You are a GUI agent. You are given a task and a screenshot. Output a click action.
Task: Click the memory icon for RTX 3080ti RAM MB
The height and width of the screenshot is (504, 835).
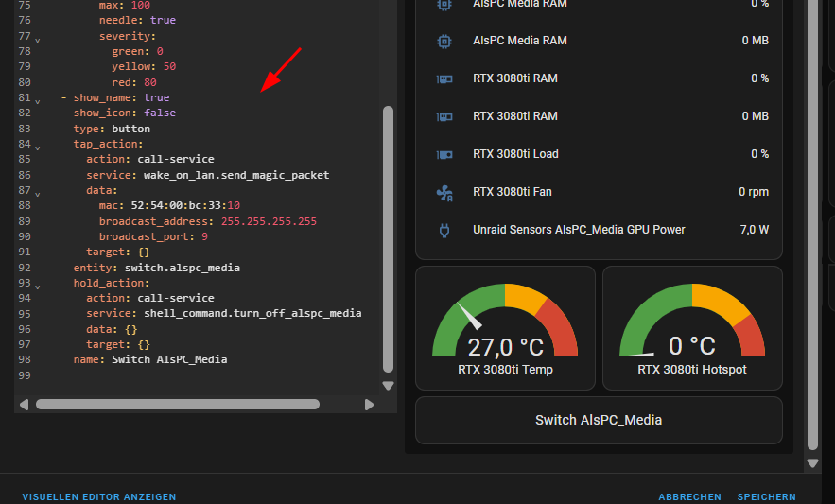click(x=444, y=116)
